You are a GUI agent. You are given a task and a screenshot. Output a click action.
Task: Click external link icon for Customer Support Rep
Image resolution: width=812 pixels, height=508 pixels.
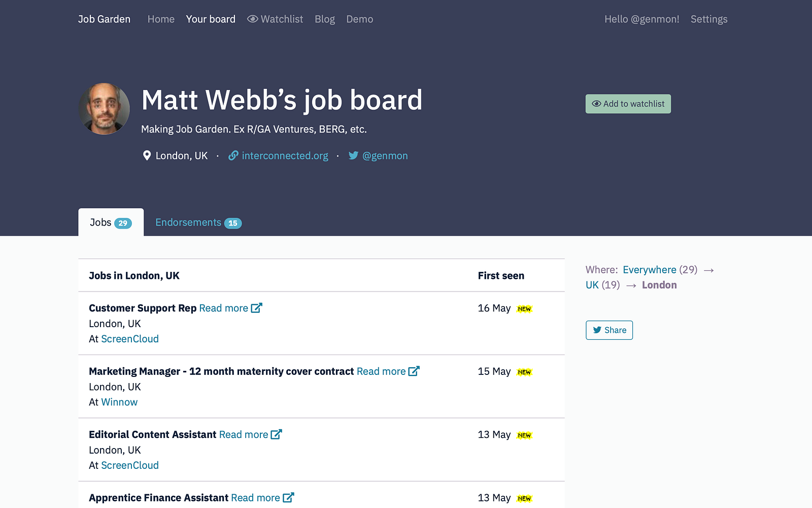pyautogui.click(x=257, y=308)
